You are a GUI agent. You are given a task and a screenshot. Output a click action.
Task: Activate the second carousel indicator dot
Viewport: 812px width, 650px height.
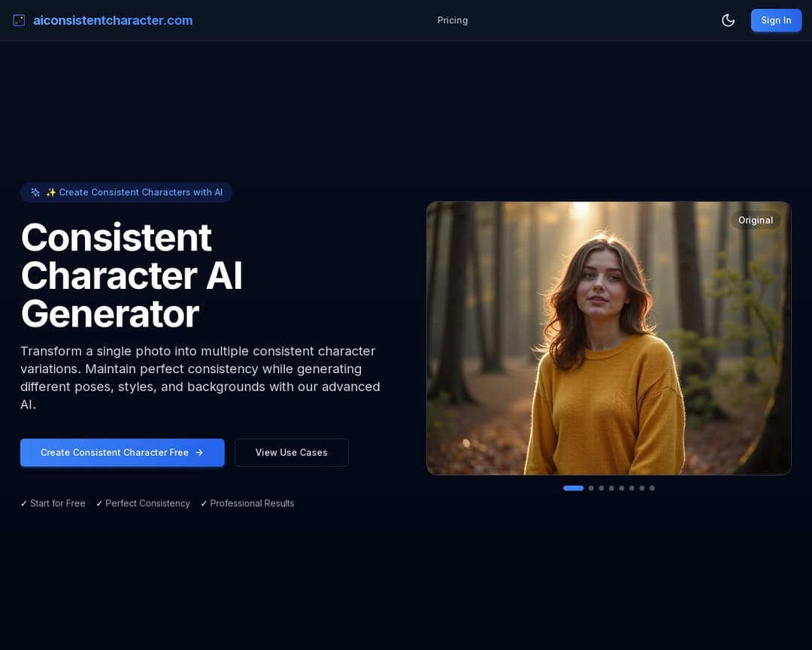(x=591, y=487)
